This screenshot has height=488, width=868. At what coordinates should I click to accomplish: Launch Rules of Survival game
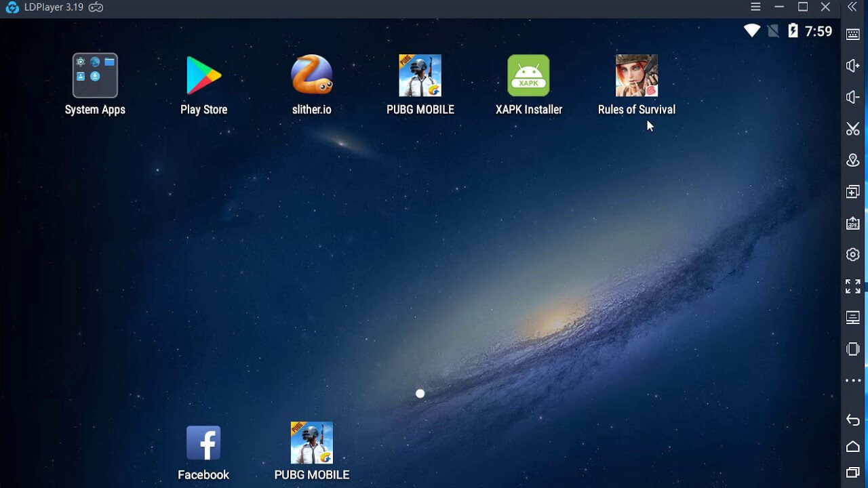(x=637, y=75)
